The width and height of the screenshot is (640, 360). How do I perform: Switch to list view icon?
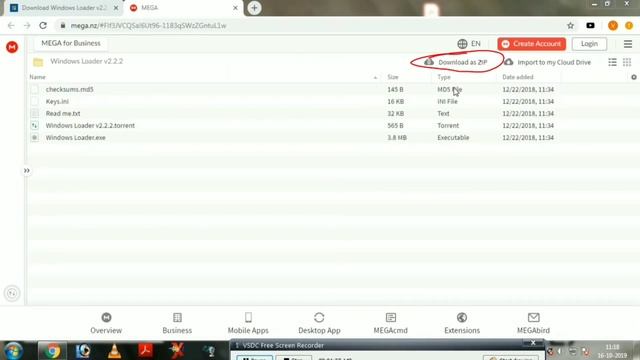pyautogui.click(x=612, y=62)
